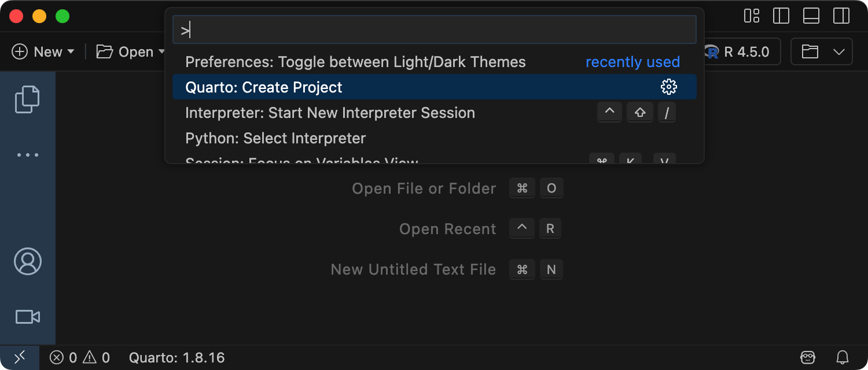Toggle the primary side bar visibility
Image resolution: width=868 pixels, height=370 pixels.
tap(781, 16)
